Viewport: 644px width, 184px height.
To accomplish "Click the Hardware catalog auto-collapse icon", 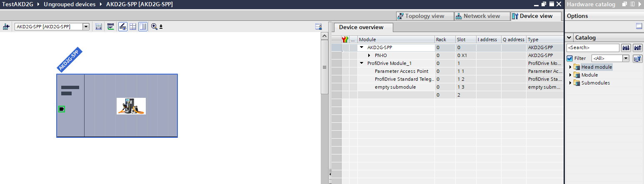I will [x=632, y=4].
